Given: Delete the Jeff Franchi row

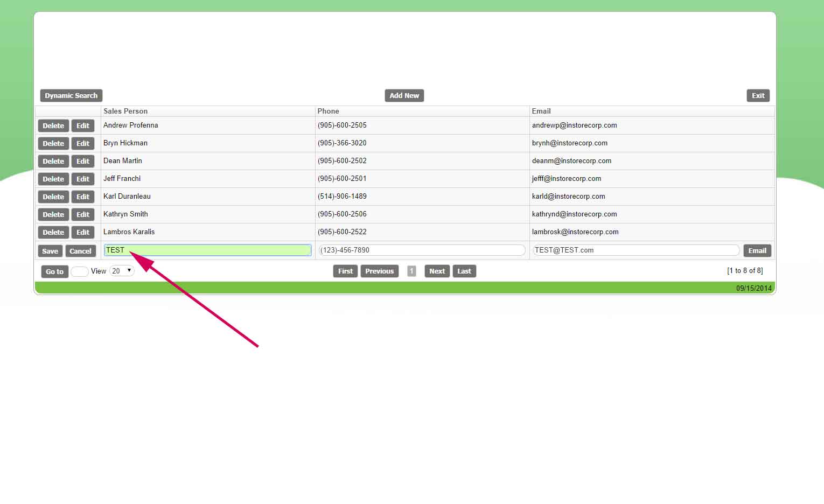Looking at the screenshot, I should tap(53, 179).
